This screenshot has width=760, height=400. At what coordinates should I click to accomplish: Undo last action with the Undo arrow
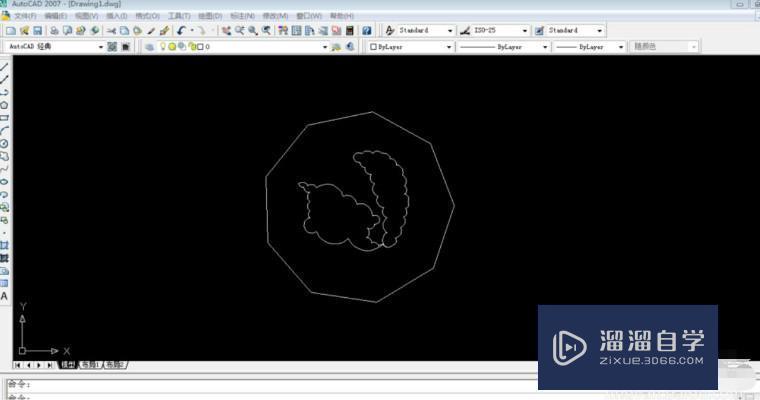(x=181, y=31)
